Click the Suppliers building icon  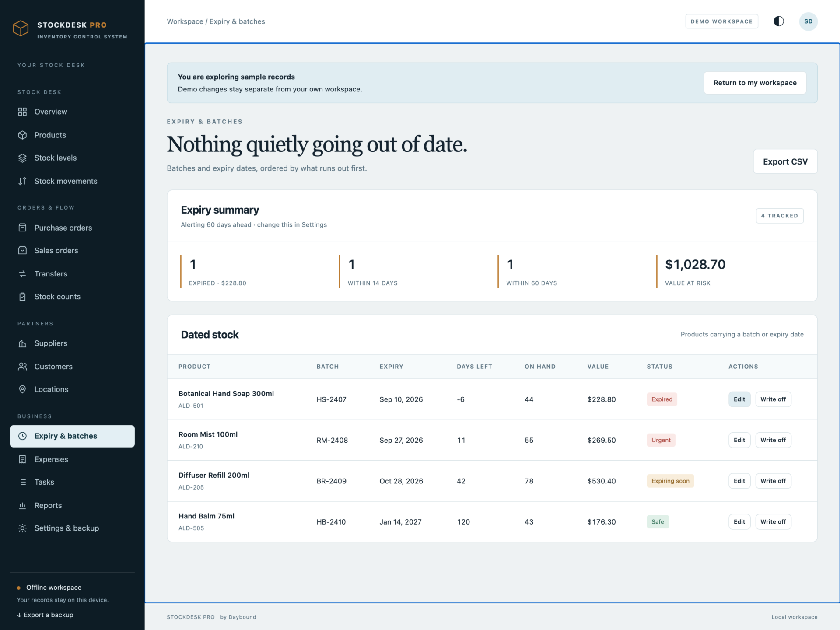pos(22,343)
